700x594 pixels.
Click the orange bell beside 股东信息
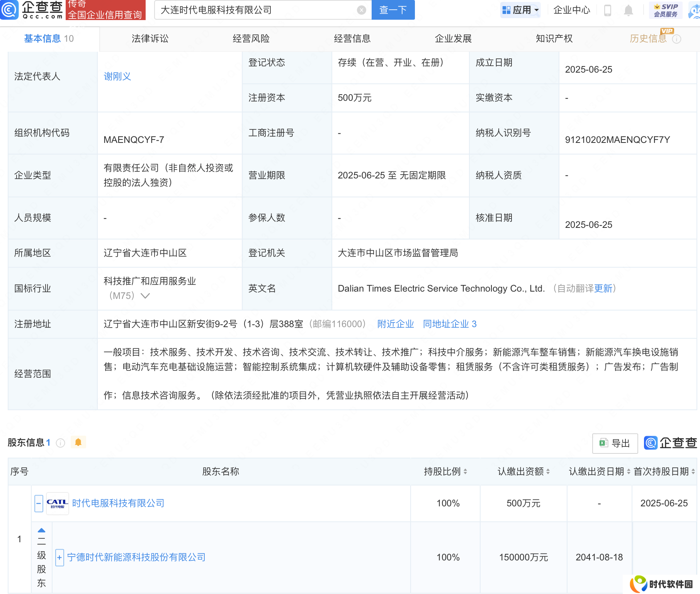[78, 442]
